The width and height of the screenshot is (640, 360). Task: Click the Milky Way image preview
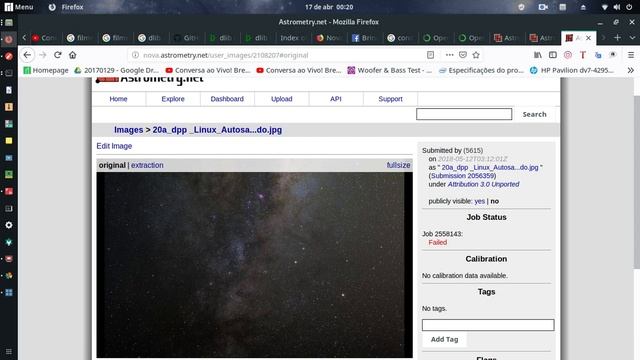tap(254, 265)
